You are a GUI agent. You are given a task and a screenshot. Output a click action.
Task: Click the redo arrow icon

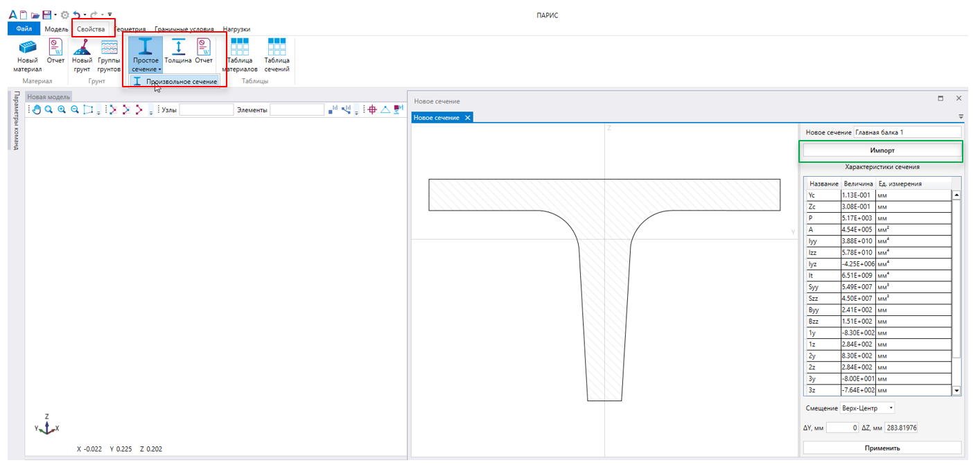(x=94, y=15)
